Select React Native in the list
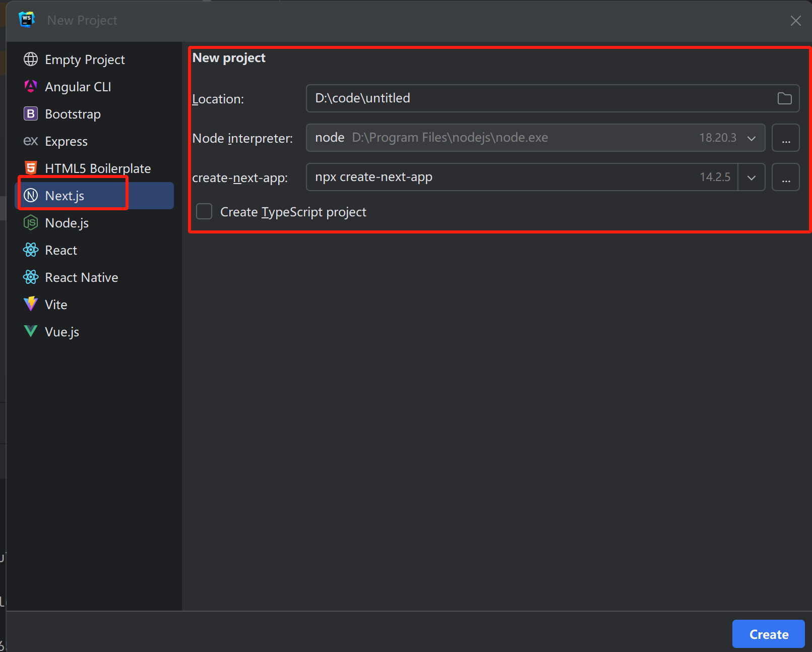Screen dimensions: 812x652 coord(94,277)
